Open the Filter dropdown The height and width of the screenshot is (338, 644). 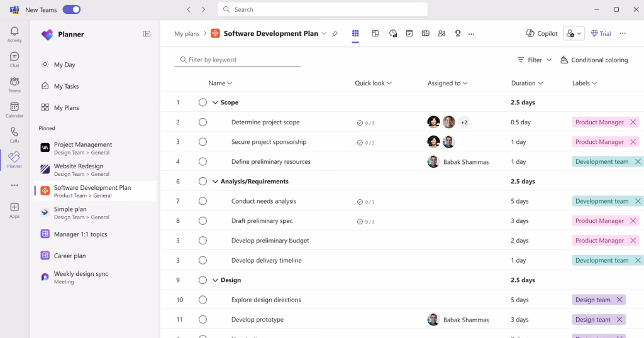pyautogui.click(x=534, y=60)
